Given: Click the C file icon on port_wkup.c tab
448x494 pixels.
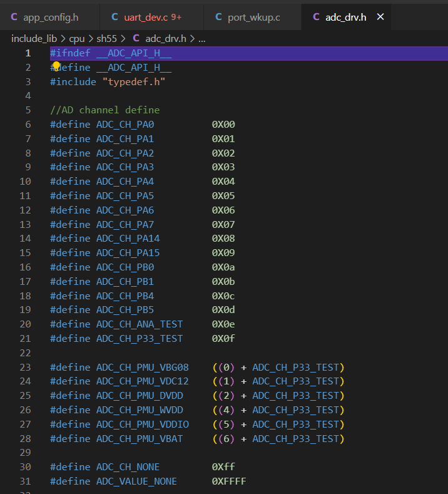Looking at the screenshot, I should click(x=218, y=17).
